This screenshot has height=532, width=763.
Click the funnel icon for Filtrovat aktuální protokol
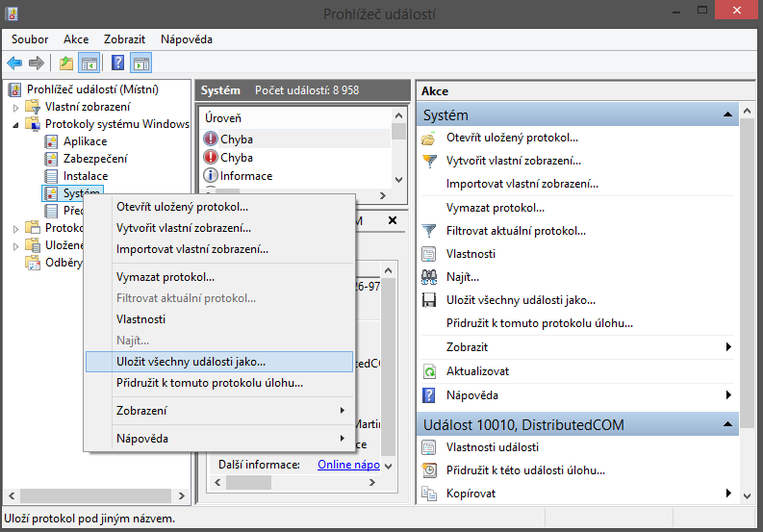click(430, 231)
